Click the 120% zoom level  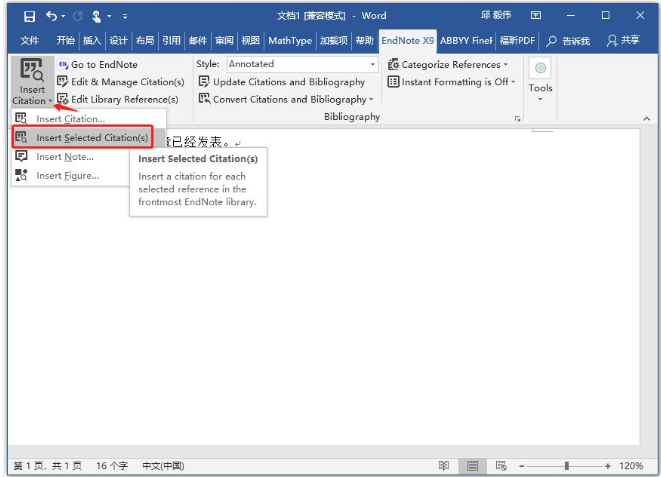[631, 466]
